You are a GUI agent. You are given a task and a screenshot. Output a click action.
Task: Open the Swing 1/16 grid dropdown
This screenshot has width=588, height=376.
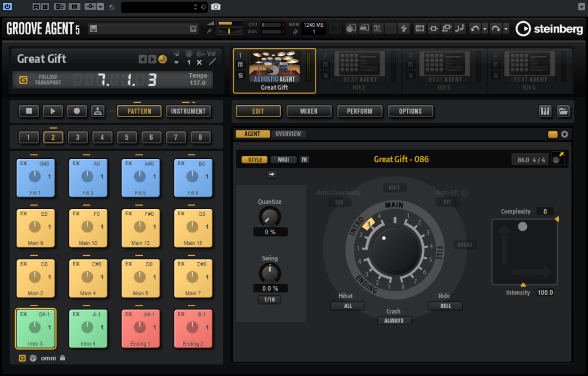(x=269, y=300)
